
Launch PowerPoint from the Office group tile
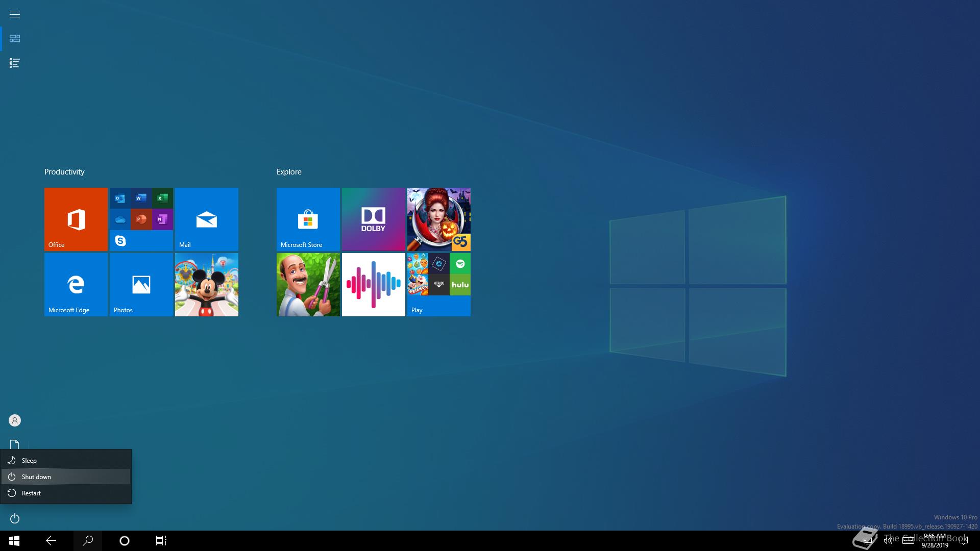pos(141,219)
